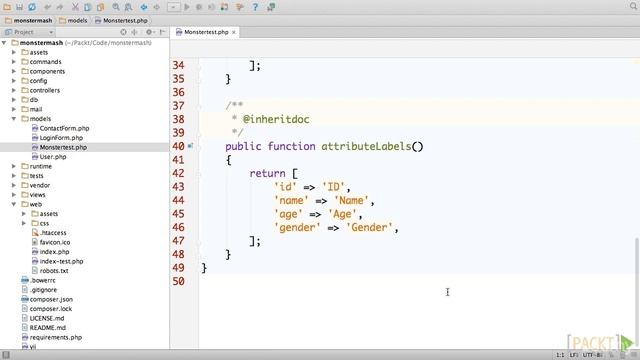Close the Monstertest.php editor tab
This screenshot has height=360, width=640.
pyautogui.click(x=234, y=32)
